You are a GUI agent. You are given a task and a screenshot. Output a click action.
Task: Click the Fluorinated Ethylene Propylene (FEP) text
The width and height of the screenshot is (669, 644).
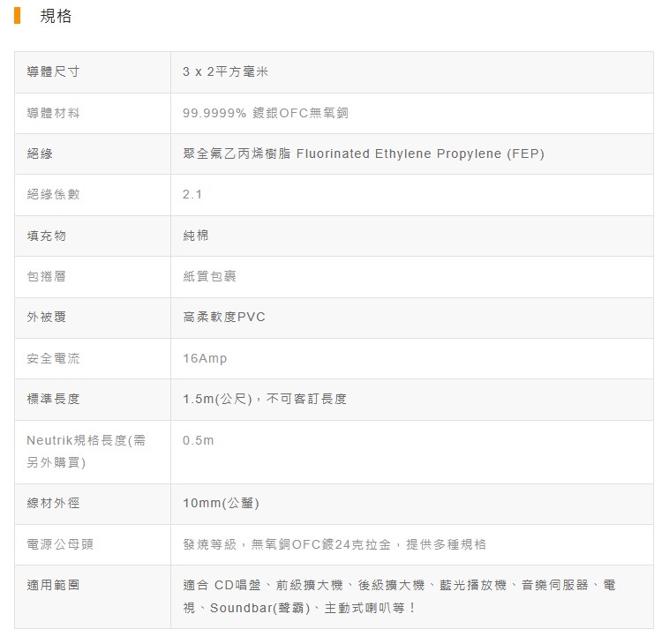click(420, 154)
